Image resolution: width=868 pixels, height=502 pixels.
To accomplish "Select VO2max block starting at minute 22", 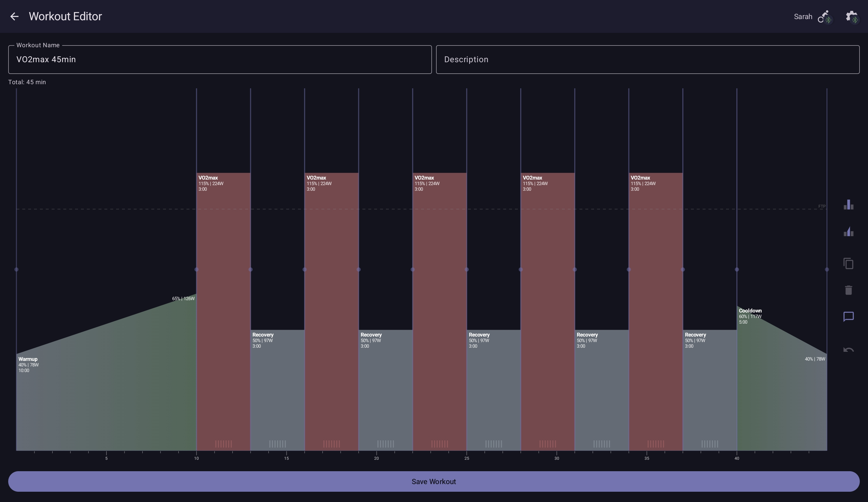I will point(440,312).
